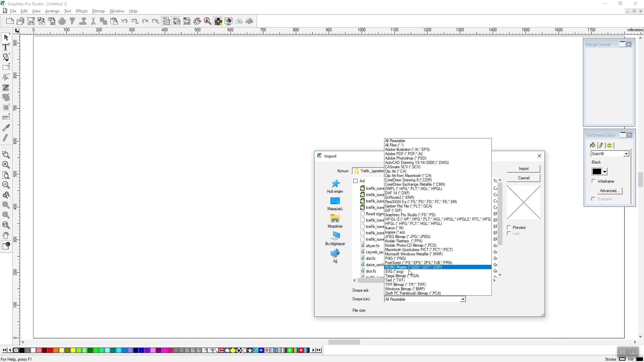644x362 pixels.
Task: Toggle the Wireframe checkbox
Action: [594, 181]
